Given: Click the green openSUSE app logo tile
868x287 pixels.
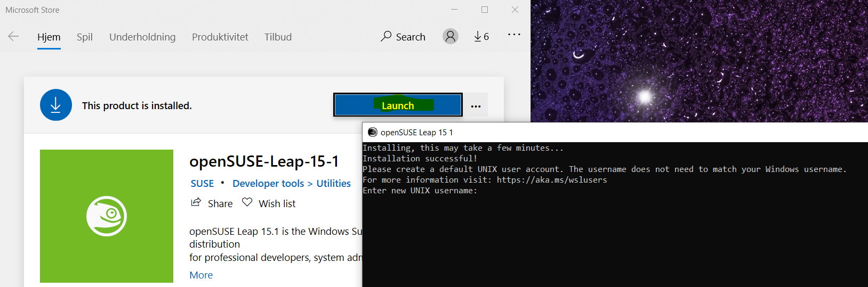Looking at the screenshot, I should click(x=107, y=216).
